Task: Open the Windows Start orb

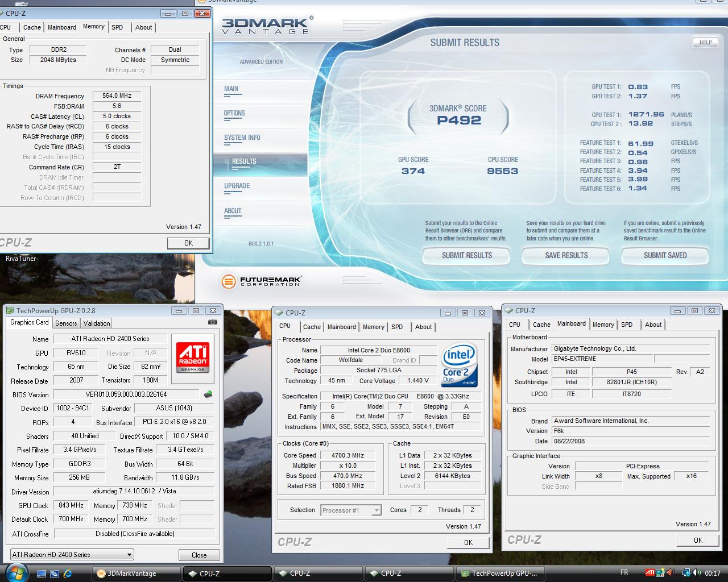Action: point(15,572)
